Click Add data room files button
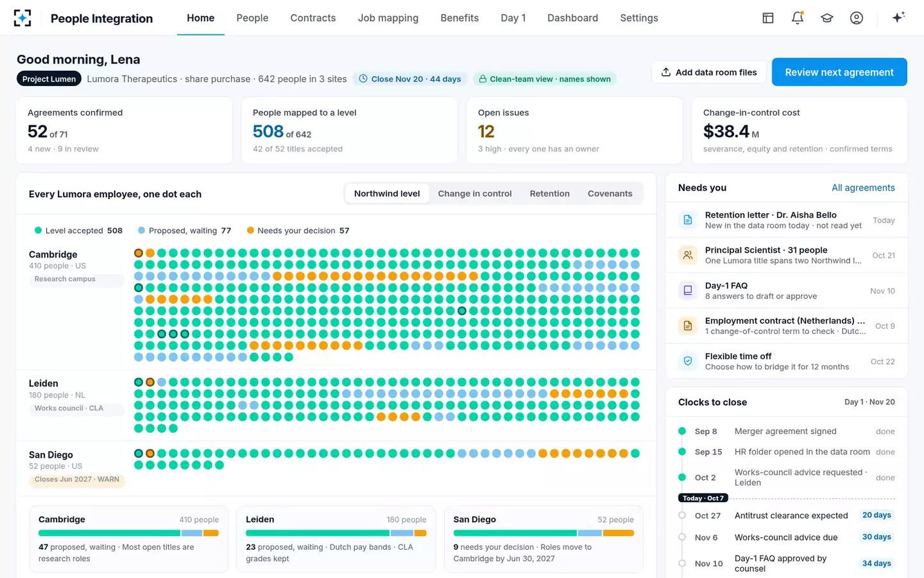 click(x=709, y=72)
